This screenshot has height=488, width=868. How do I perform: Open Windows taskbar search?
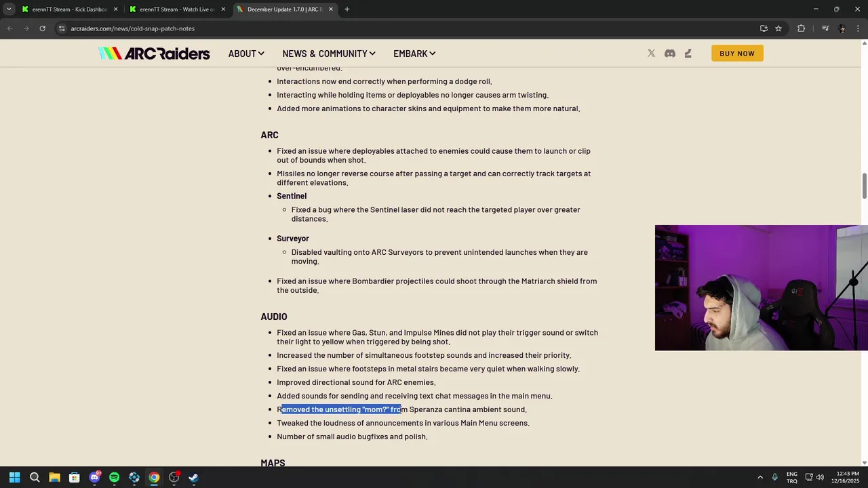[x=35, y=477]
